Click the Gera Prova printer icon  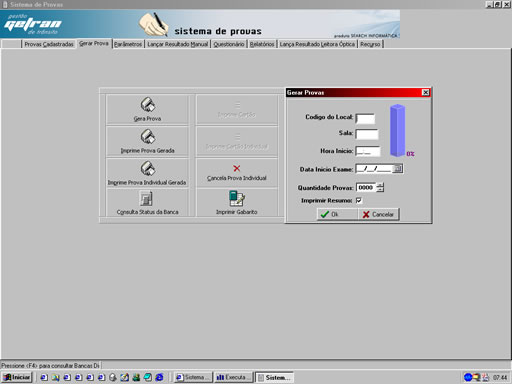[147, 105]
